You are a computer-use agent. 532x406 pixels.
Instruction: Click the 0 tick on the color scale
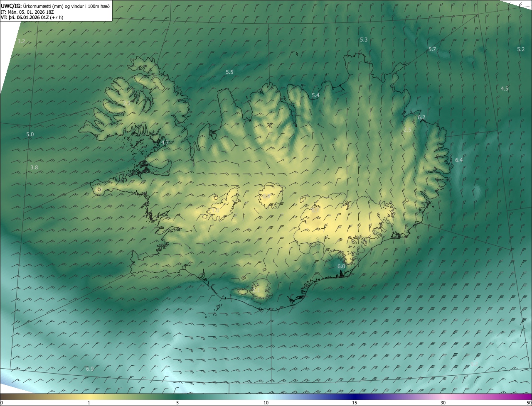[1, 403]
